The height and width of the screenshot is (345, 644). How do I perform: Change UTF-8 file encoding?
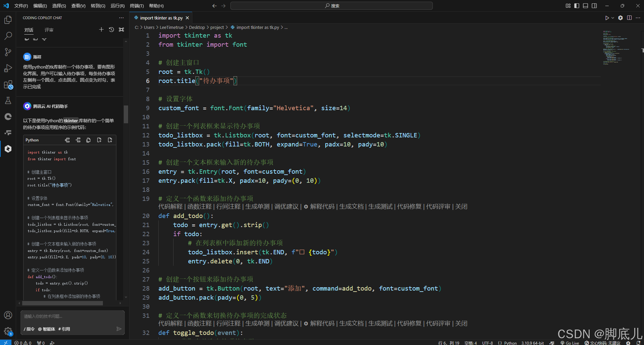(487, 343)
